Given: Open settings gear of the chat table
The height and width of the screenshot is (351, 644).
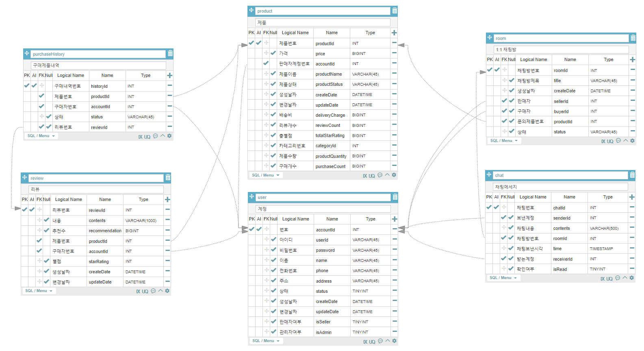Looking at the screenshot, I should [632, 278].
